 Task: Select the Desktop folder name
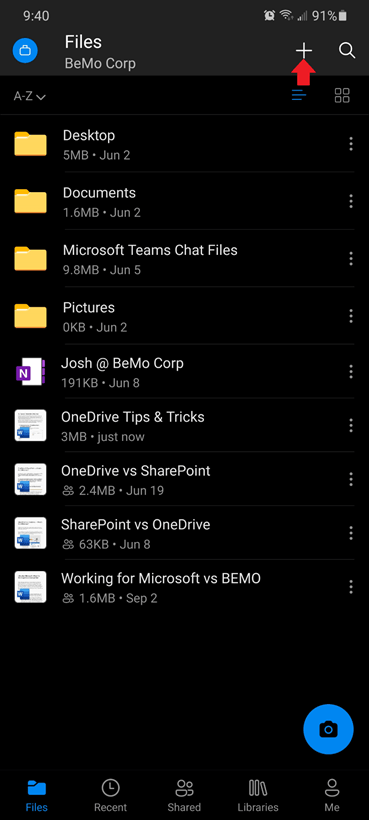coord(89,135)
